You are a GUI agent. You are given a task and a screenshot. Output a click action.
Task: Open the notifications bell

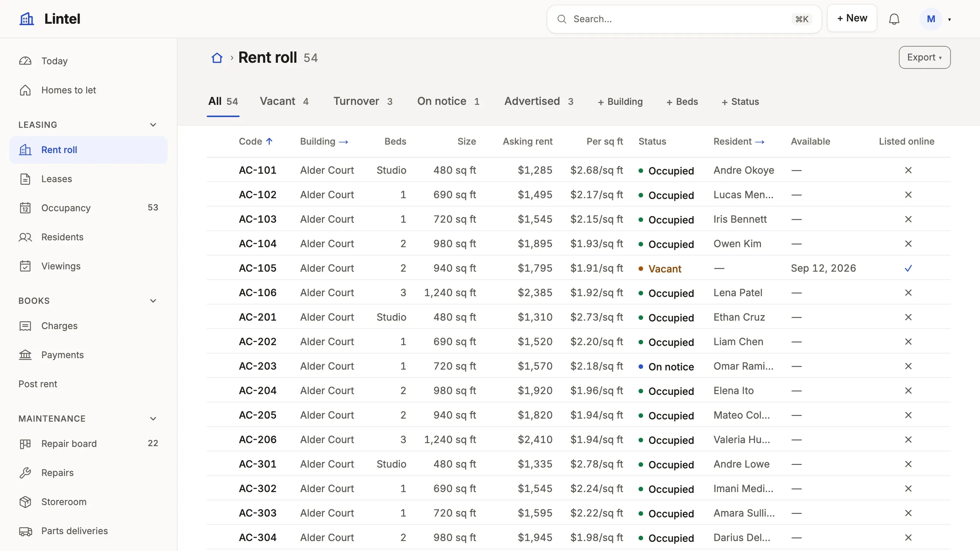pyautogui.click(x=894, y=19)
